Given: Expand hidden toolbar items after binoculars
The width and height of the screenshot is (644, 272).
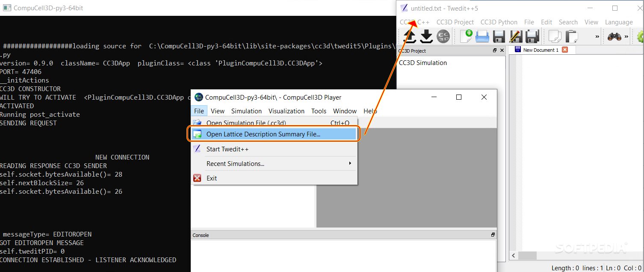Looking at the screenshot, I should click(626, 37).
